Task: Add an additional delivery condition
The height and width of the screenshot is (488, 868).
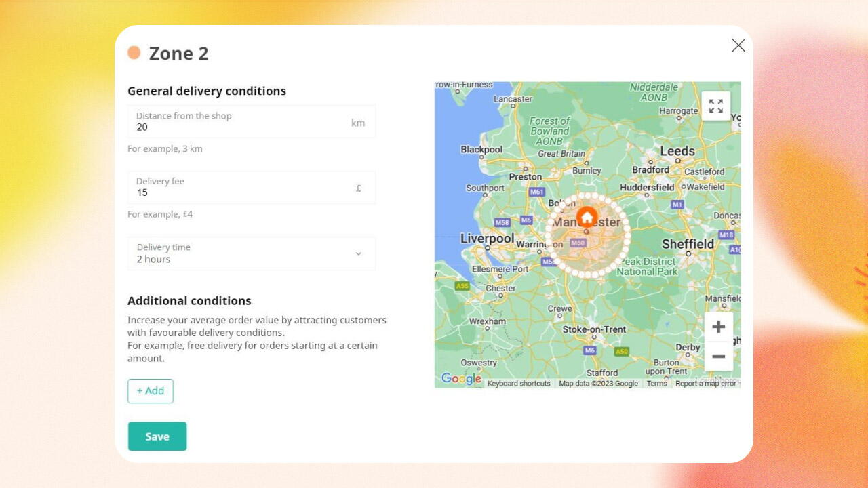Action: tap(151, 391)
